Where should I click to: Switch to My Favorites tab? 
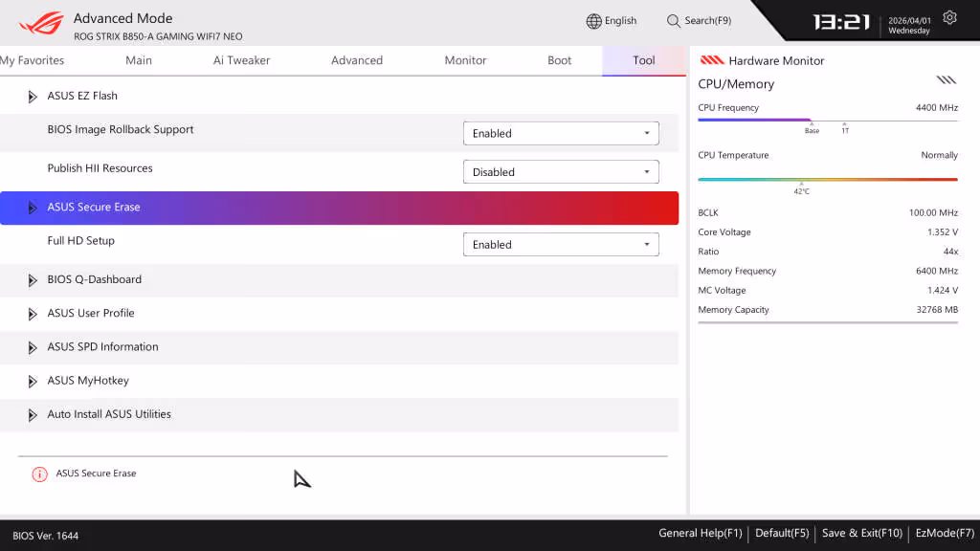(x=32, y=60)
